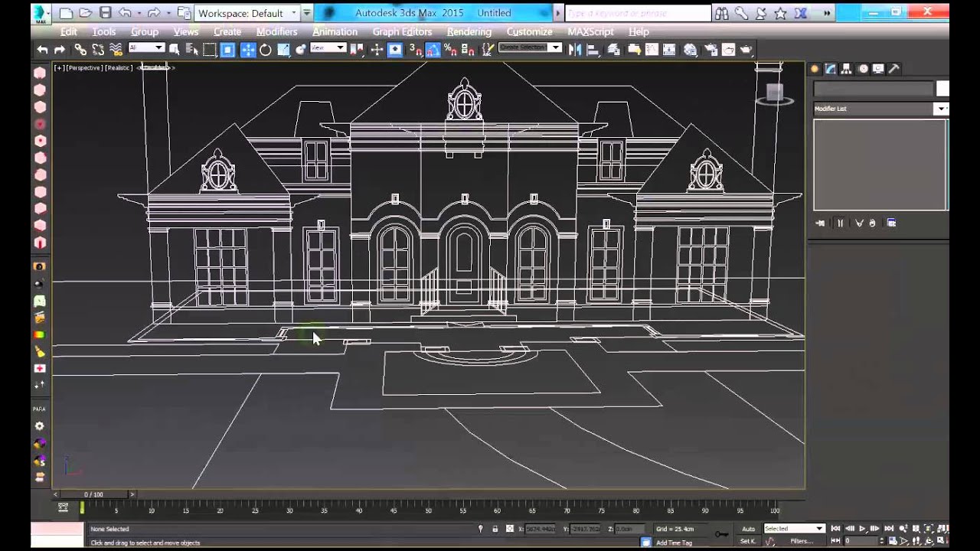Switch to the Display command panel tab

tap(878, 69)
